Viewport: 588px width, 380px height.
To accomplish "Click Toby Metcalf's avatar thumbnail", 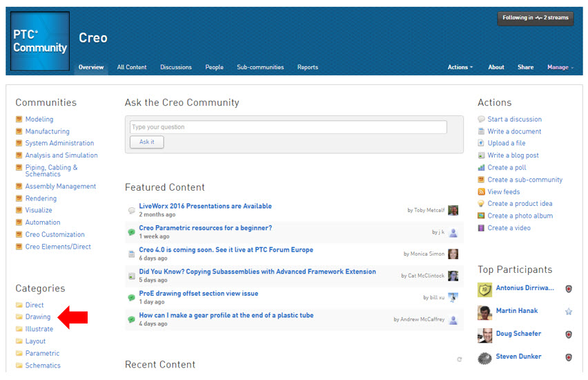I will (453, 210).
